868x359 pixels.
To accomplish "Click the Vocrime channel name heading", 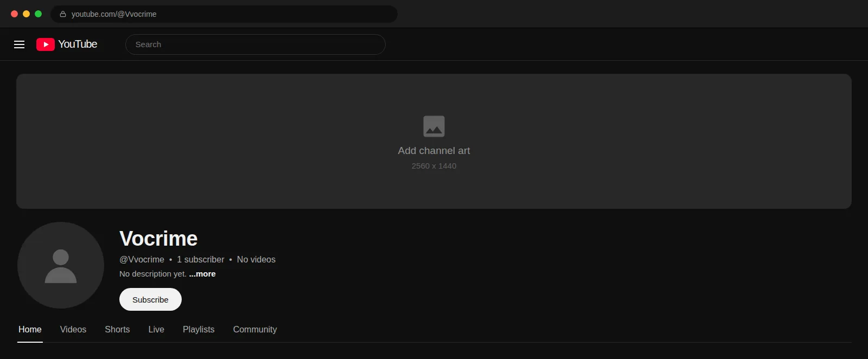I will click(x=158, y=239).
